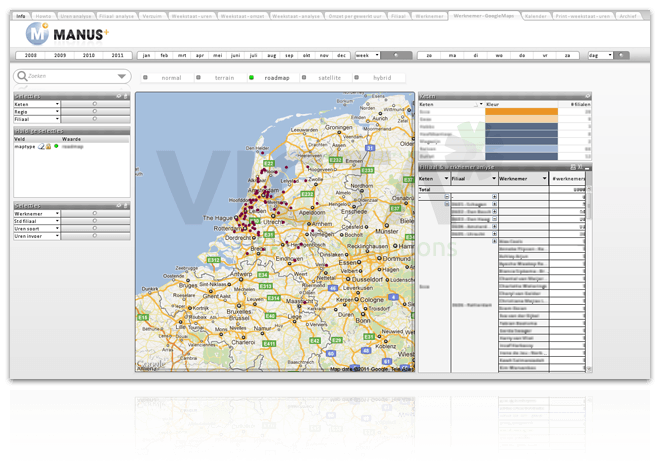Screen dimensions: 662x474
Task: Open the Keten selection dropdown
Action: coord(57,104)
